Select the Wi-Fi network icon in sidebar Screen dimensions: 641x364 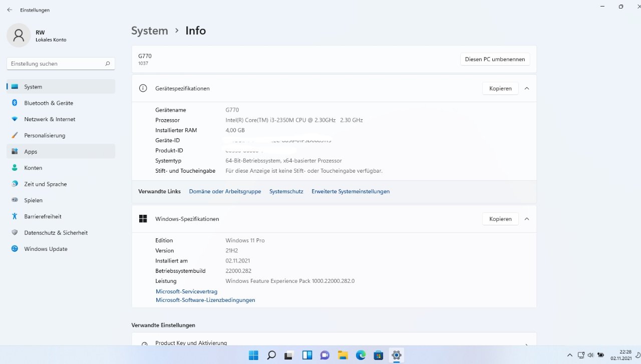tap(15, 119)
